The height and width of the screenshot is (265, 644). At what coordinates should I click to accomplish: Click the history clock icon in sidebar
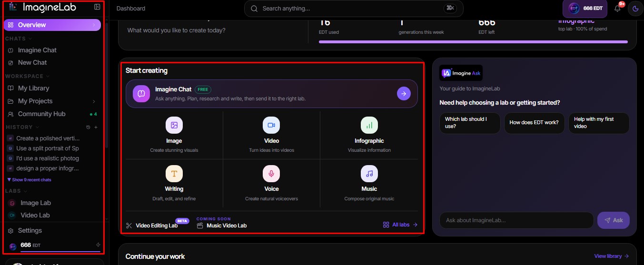88,128
